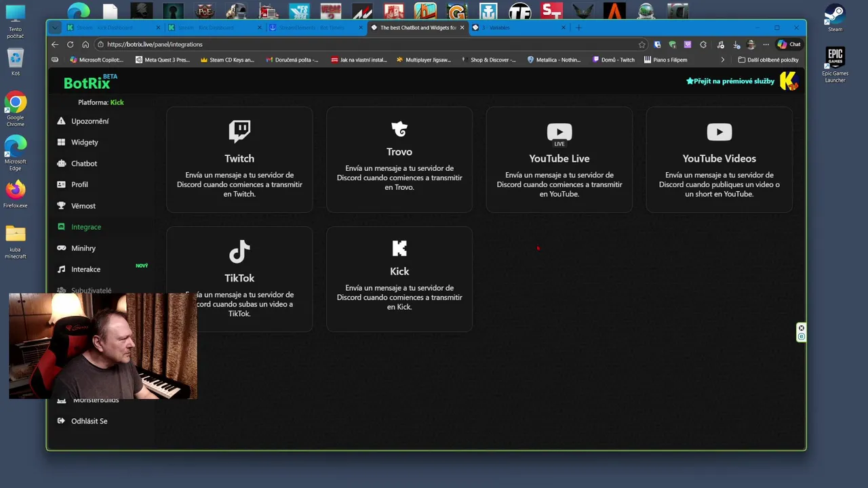Click the browser home icon

tap(85, 45)
